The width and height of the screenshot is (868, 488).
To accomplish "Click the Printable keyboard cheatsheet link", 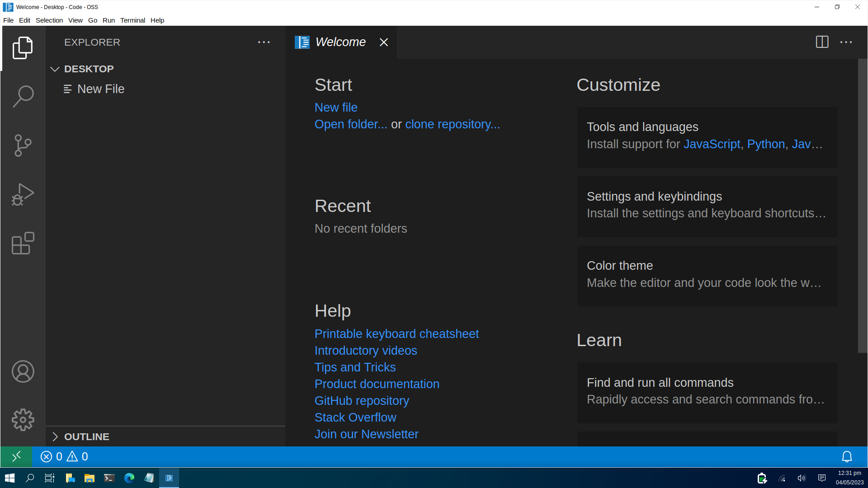I will click(396, 334).
